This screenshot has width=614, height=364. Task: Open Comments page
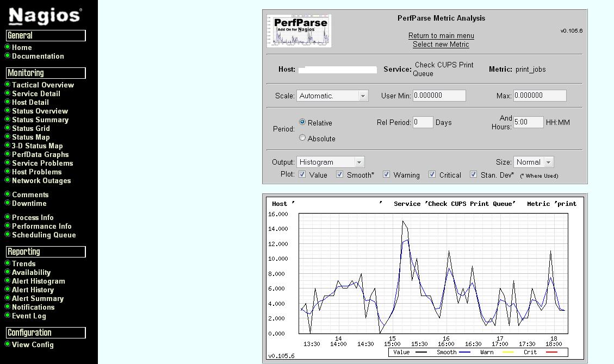[x=30, y=194]
